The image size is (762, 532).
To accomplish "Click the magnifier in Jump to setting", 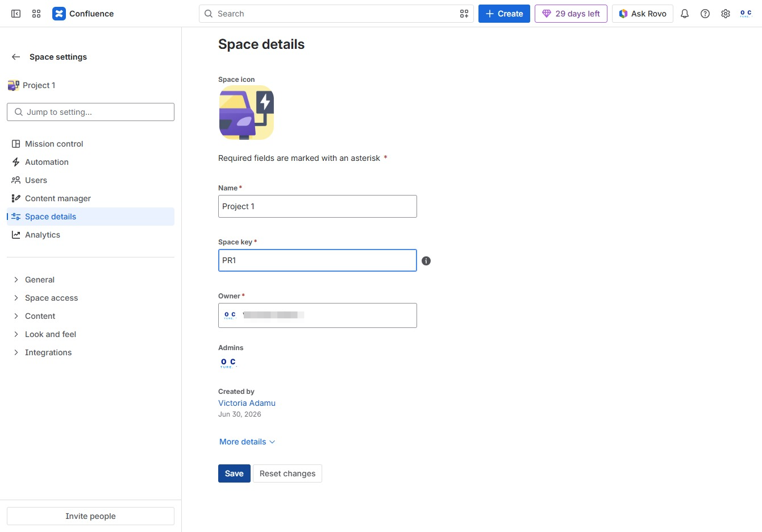I will tap(19, 112).
